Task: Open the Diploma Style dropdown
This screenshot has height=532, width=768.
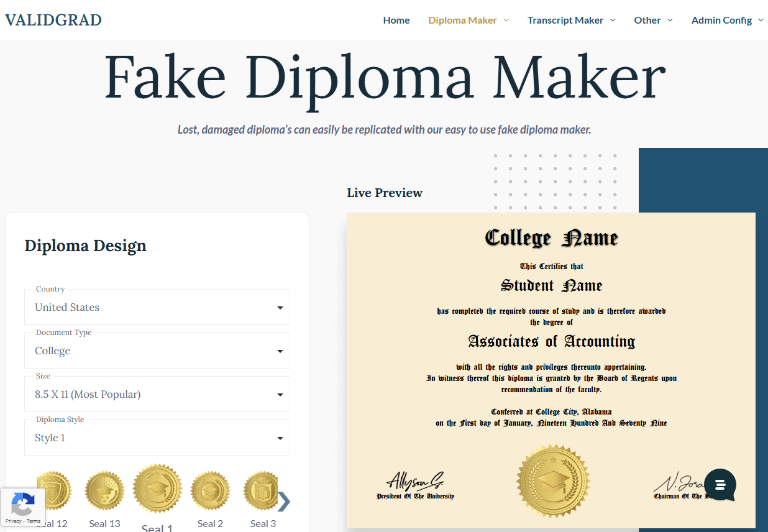Action: [157, 438]
